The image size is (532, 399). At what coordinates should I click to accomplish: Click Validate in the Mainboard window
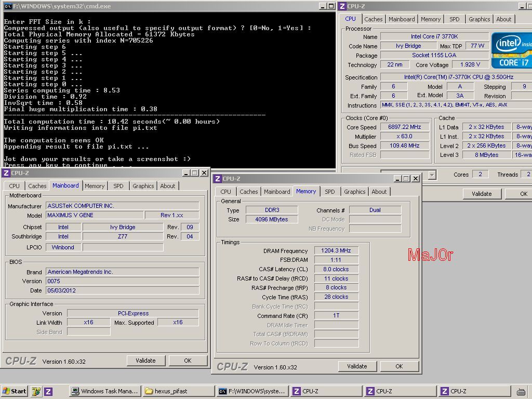(146, 361)
